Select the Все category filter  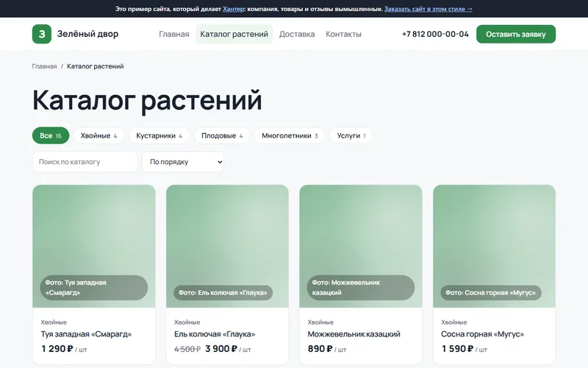51,135
